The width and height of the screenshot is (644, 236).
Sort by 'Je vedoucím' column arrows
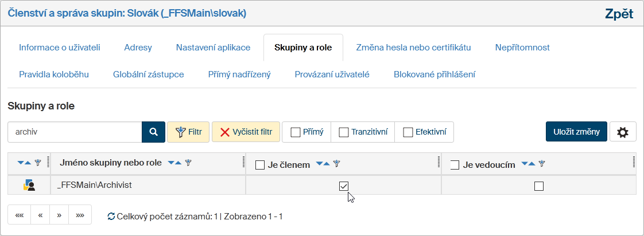point(528,164)
